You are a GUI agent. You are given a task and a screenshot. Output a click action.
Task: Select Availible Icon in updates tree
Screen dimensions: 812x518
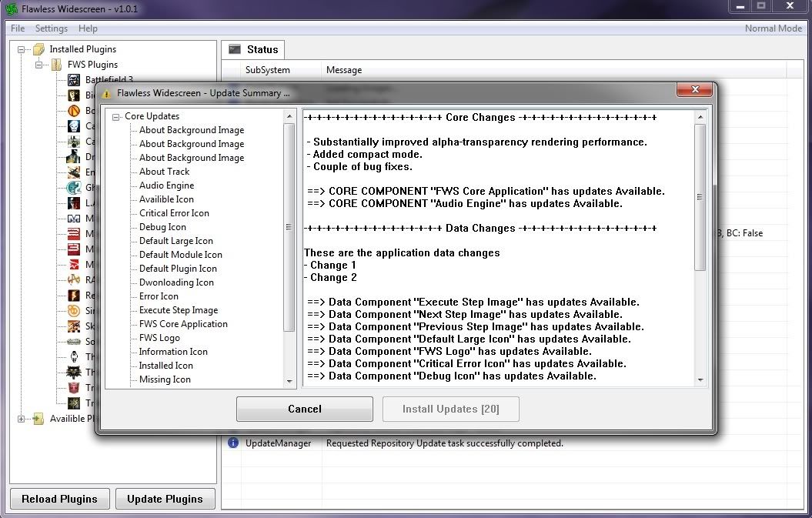tap(166, 199)
